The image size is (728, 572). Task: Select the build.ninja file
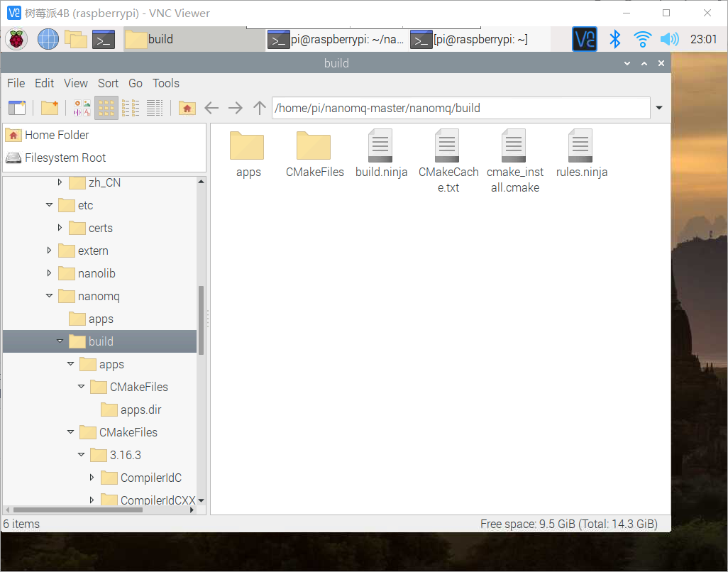381,155
